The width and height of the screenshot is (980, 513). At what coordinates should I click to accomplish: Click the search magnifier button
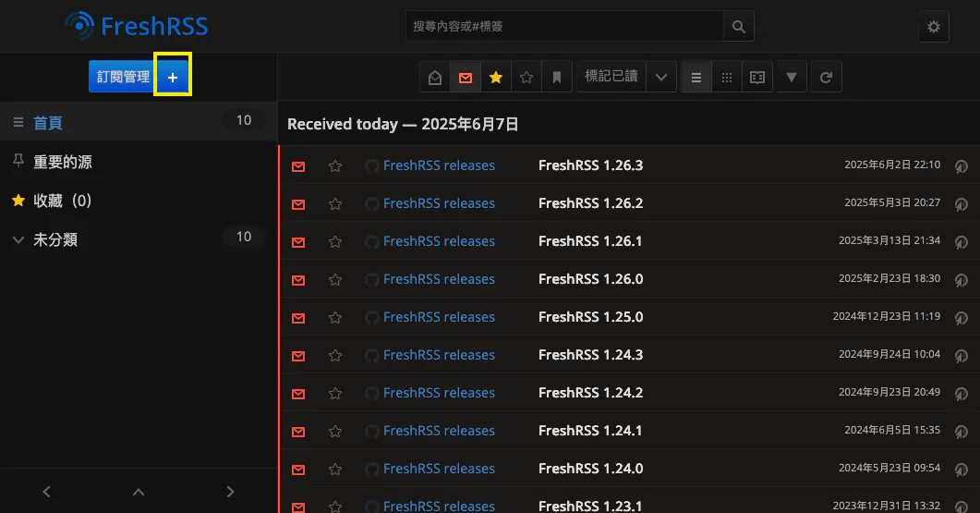tap(738, 26)
